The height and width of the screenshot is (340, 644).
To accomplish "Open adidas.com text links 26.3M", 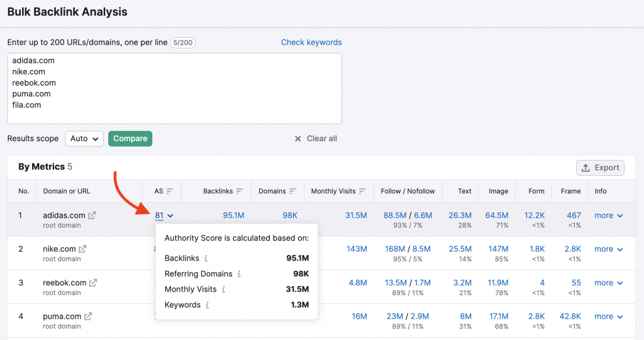I will [x=460, y=215].
